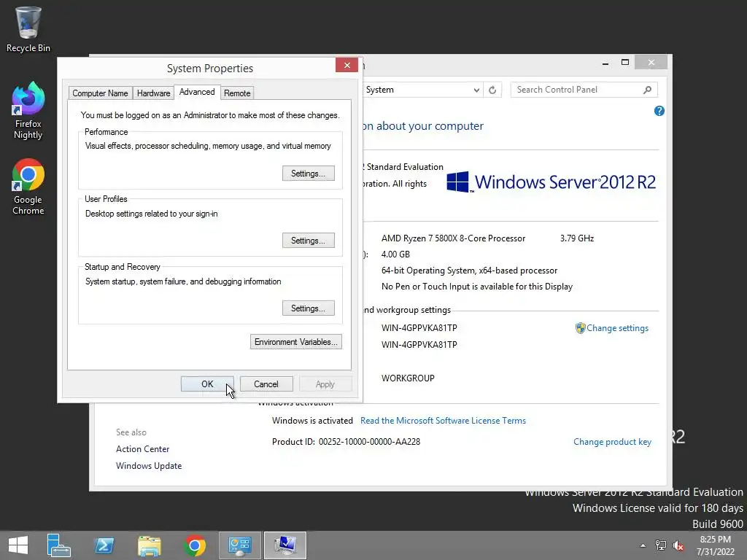Image resolution: width=747 pixels, height=560 pixels.
Task: Click the Control Panel help icon
Action: pyautogui.click(x=659, y=111)
